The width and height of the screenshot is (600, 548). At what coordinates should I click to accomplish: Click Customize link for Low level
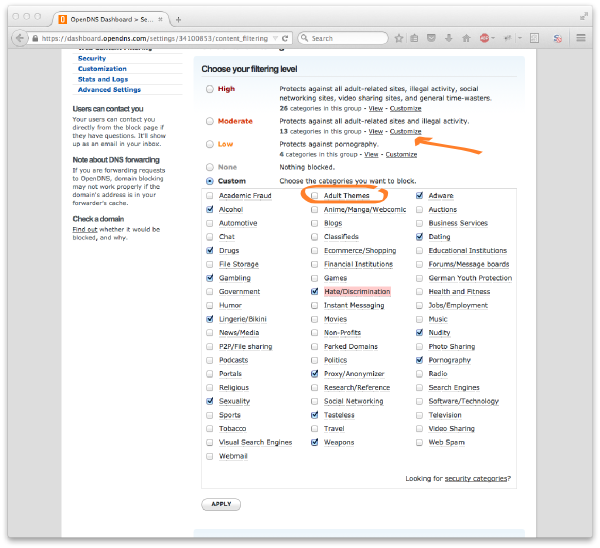(401, 155)
